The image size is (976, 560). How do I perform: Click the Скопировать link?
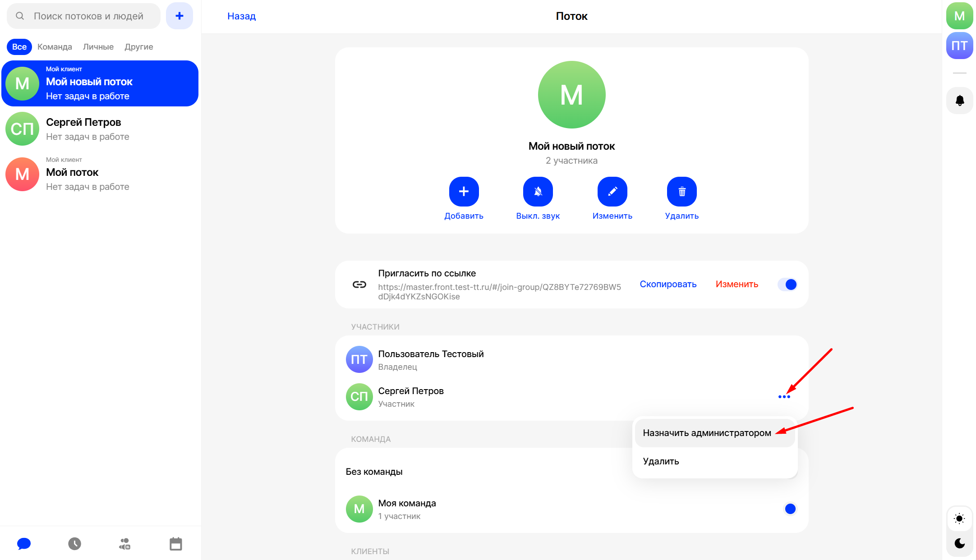[x=668, y=285]
